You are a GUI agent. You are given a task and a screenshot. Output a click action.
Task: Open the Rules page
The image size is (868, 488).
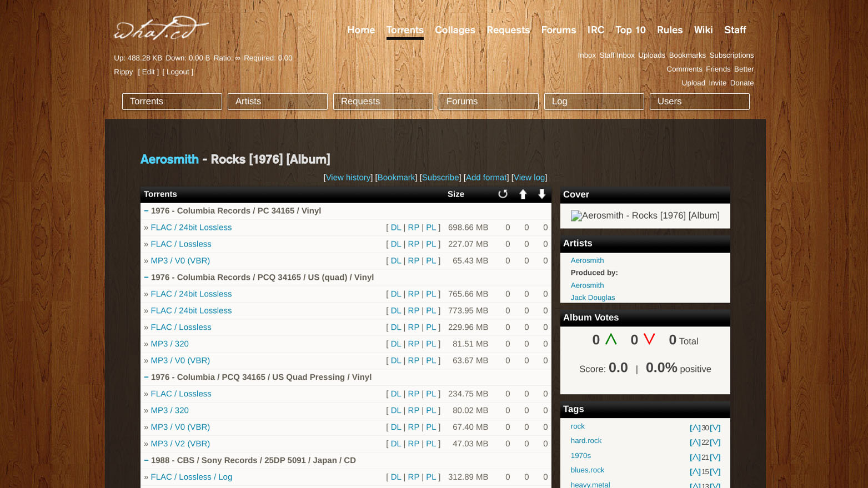(670, 30)
